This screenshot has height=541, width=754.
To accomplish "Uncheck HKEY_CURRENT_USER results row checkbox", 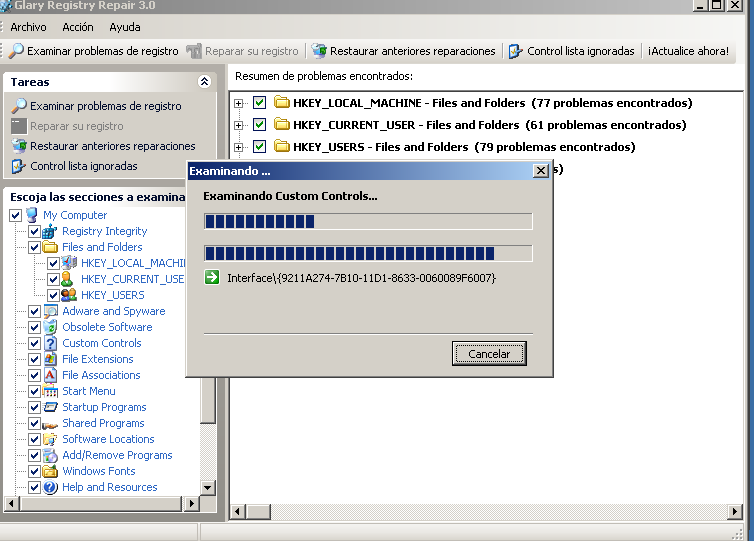I will (x=259, y=125).
